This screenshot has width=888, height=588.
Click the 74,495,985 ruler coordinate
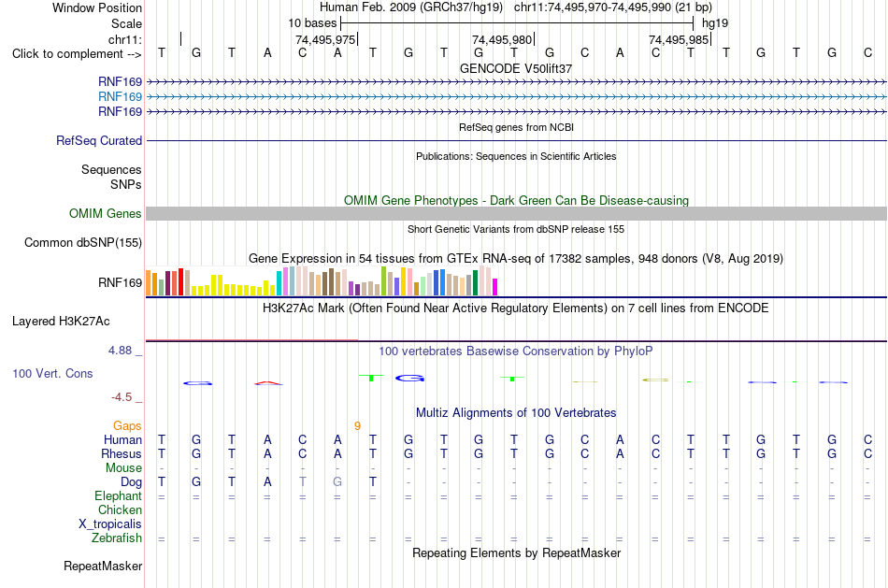679,39
